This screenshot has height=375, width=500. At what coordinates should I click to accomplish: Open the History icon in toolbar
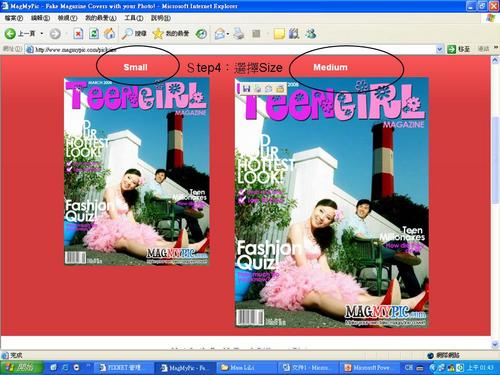(x=201, y=34)
